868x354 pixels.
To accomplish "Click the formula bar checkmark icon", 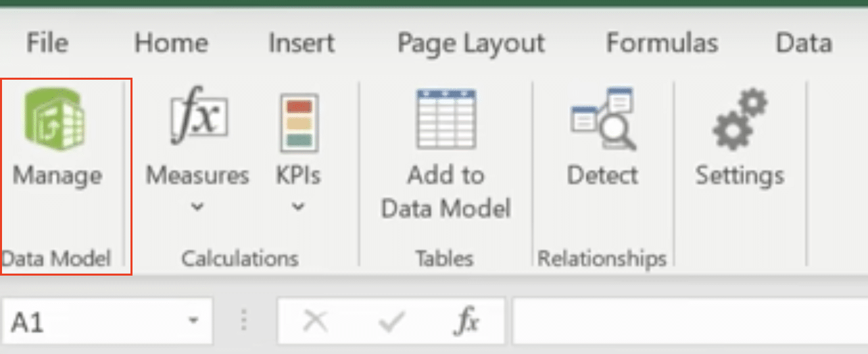I will (391, 322).
